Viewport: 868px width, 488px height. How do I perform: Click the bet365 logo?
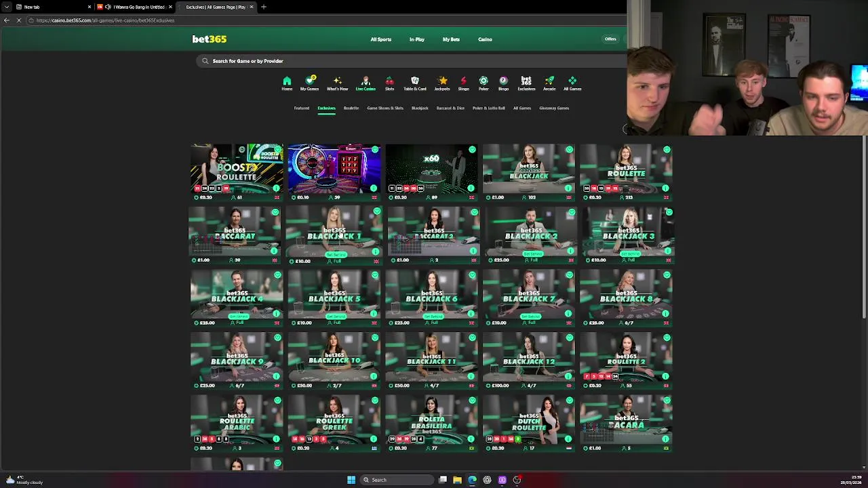tap(210, 39)
